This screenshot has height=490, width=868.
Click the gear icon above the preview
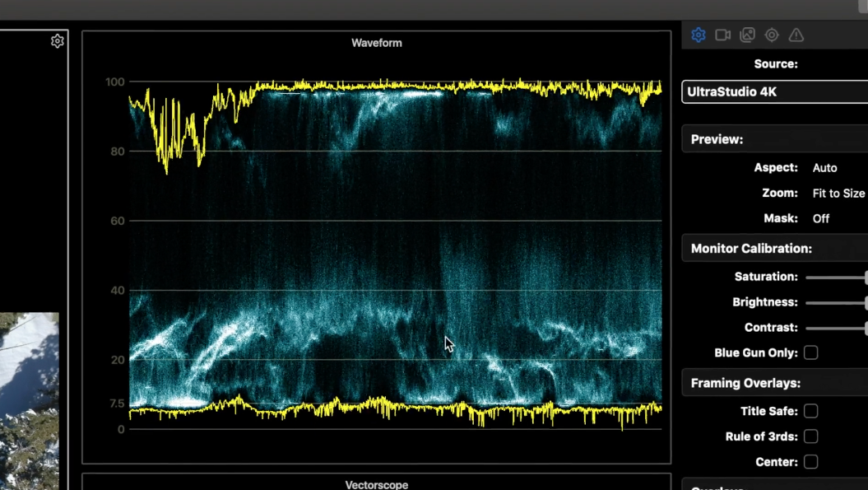pos(57,41)
